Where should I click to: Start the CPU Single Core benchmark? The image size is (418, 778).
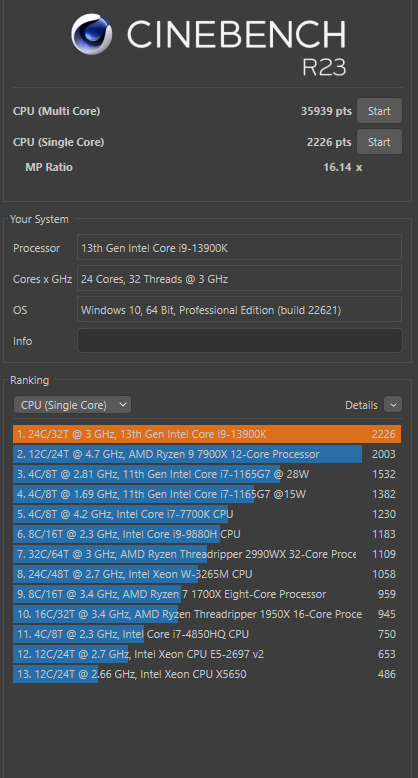379,142
